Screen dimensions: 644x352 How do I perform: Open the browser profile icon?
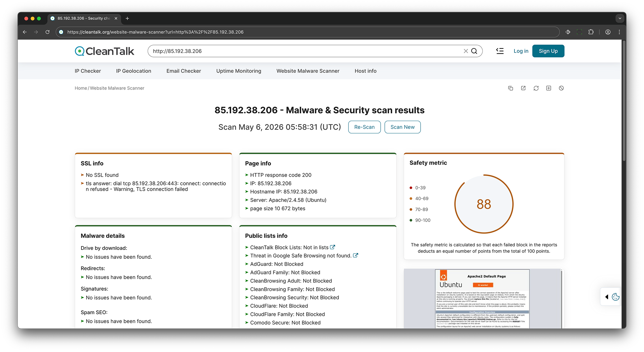click(x=608, y=32)
